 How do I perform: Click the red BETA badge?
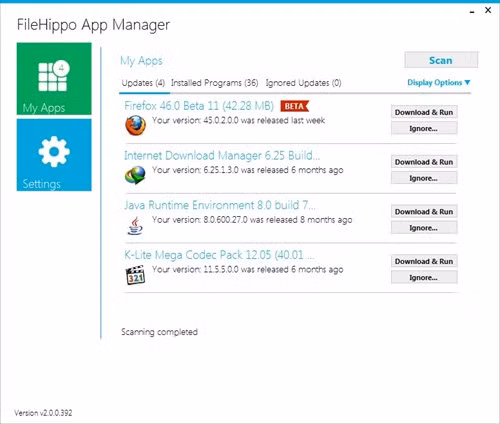point(295,106)
